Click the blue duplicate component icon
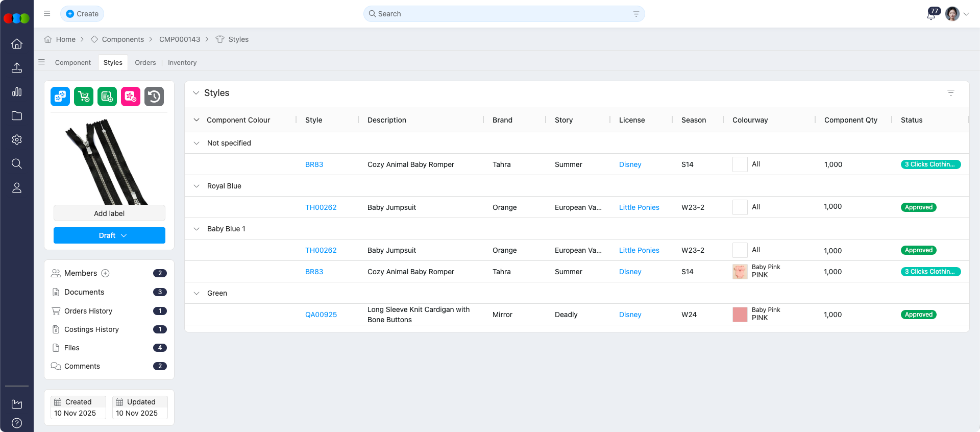980x432 pixels. [x=60, y=97]
